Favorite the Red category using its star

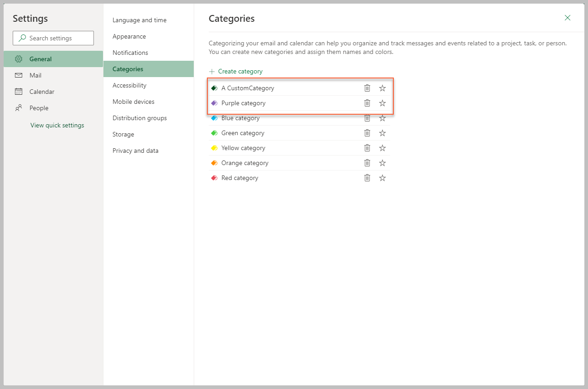pyautogui.click(x=382, y=177)
